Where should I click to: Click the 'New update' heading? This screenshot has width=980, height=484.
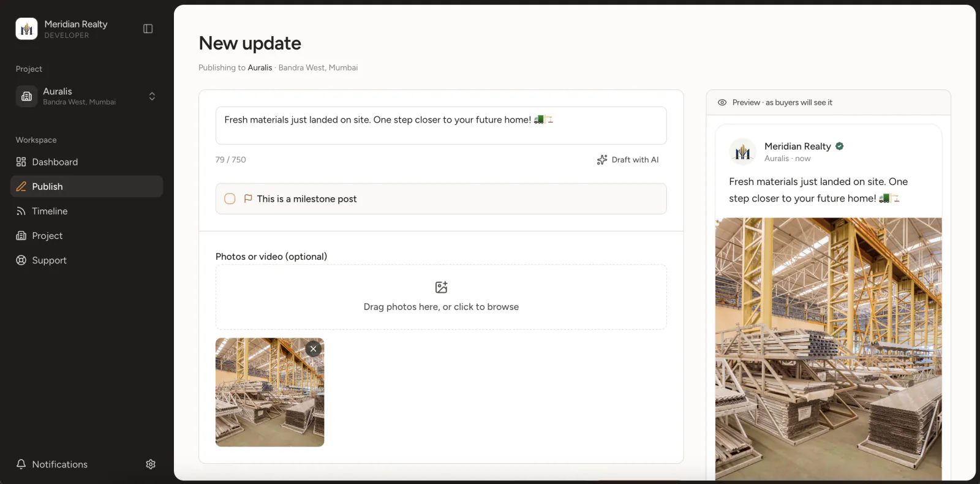coord(250,43)
